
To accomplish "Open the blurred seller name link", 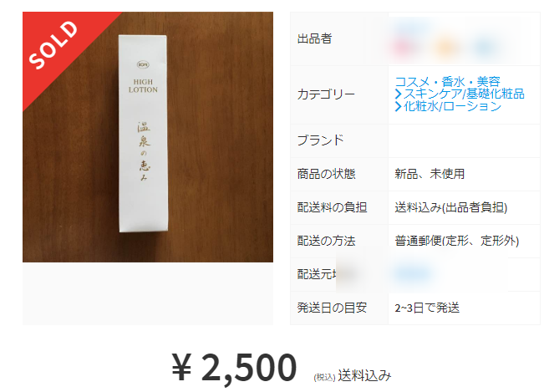I will click(x=413, y=28).
